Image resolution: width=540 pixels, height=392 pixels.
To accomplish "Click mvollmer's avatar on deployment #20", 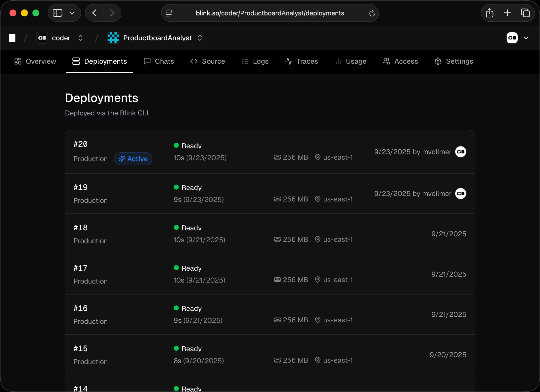I will pyautogui.click(x=460, y=152).
